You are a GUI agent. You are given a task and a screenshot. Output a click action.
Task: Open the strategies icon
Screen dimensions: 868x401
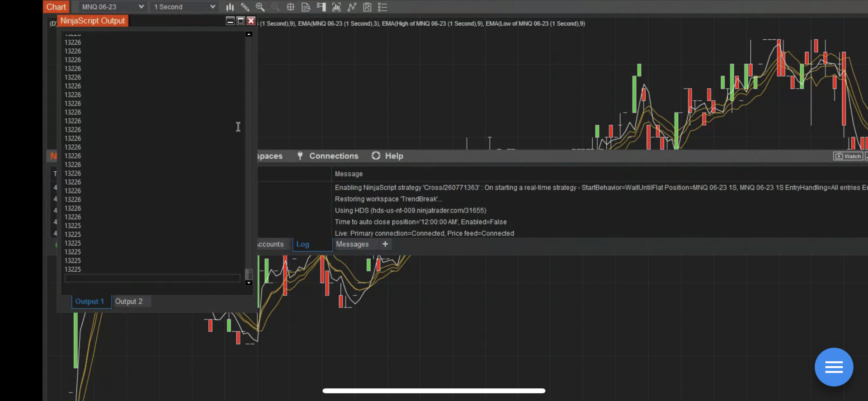tap(352, 7)
